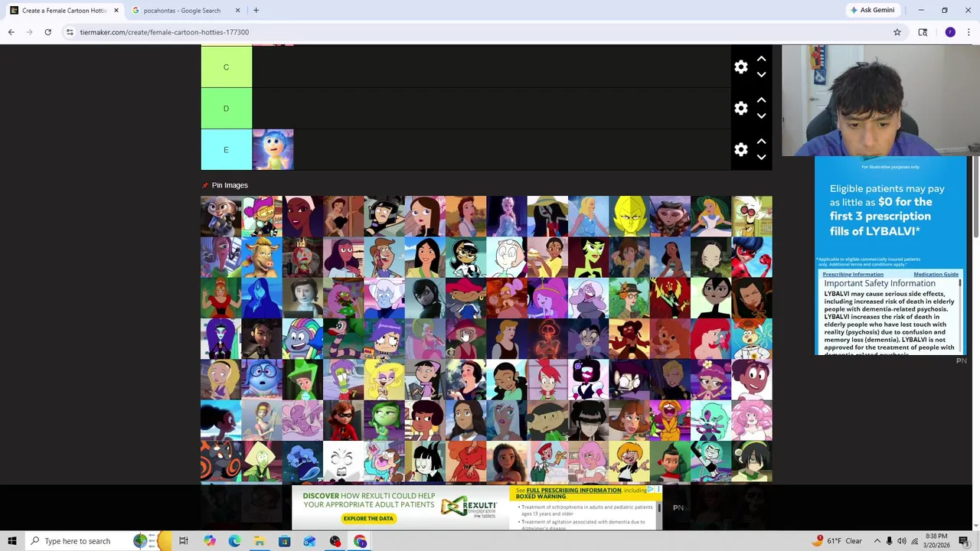Click the Pin Images link
This screenshot has width=980, height=551.
[230, 185]
